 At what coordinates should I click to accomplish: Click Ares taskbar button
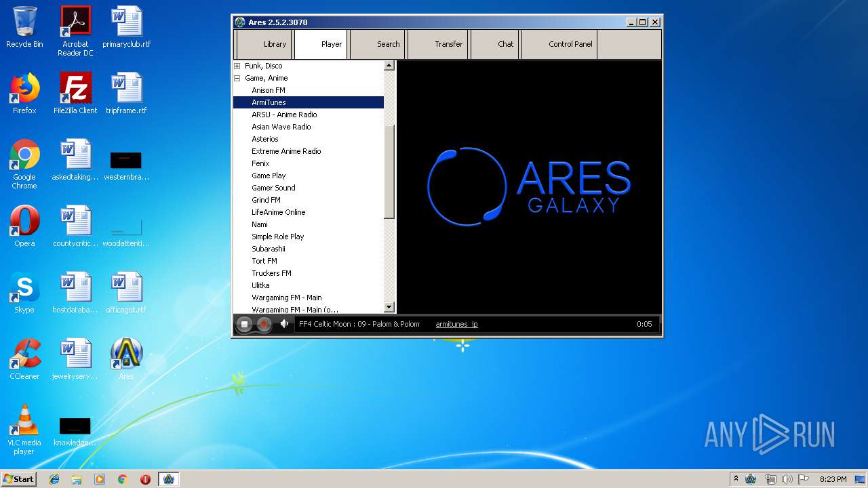coord(169,479)
